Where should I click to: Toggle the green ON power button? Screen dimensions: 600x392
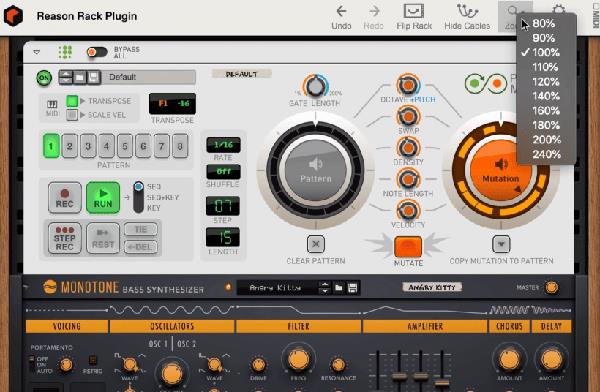coord(44,78)
